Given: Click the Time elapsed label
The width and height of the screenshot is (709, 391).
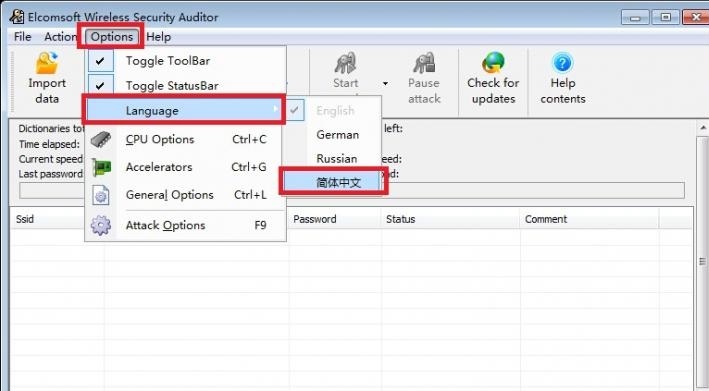Looking at the screenshot, I should coord(49,144).
